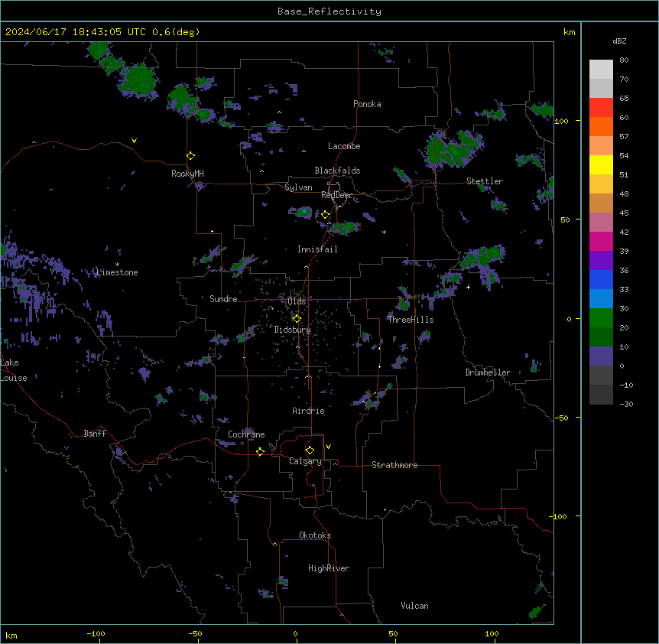659x644 pixels.
Task: Click the RedDeer city label
Action: point(336,195)
